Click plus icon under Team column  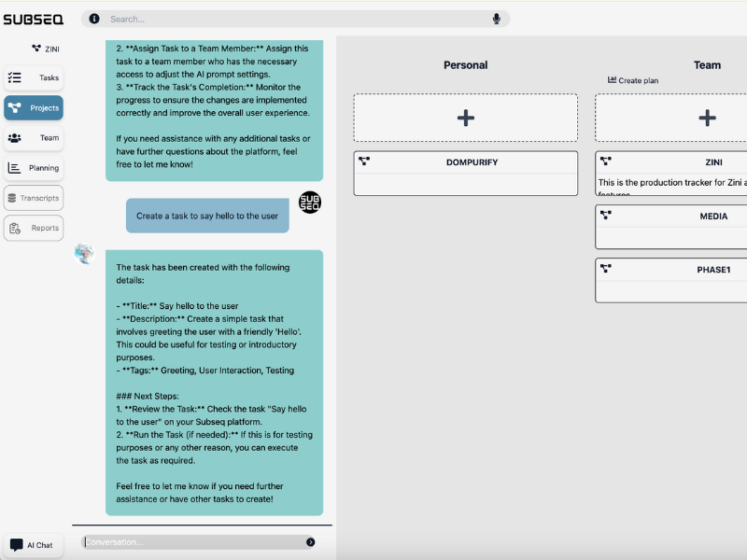click(707, 118)
